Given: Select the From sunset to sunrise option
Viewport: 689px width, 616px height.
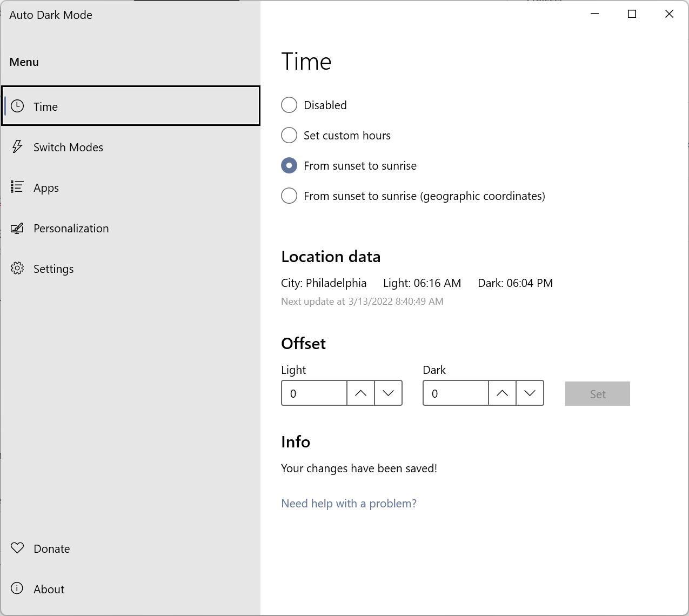Looking at the screenshot, I should [289, 165].
